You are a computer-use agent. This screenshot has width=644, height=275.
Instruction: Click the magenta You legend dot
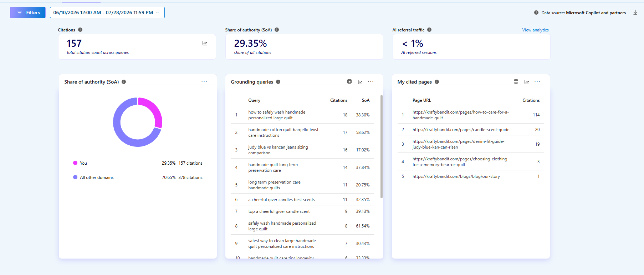[75, 163]
